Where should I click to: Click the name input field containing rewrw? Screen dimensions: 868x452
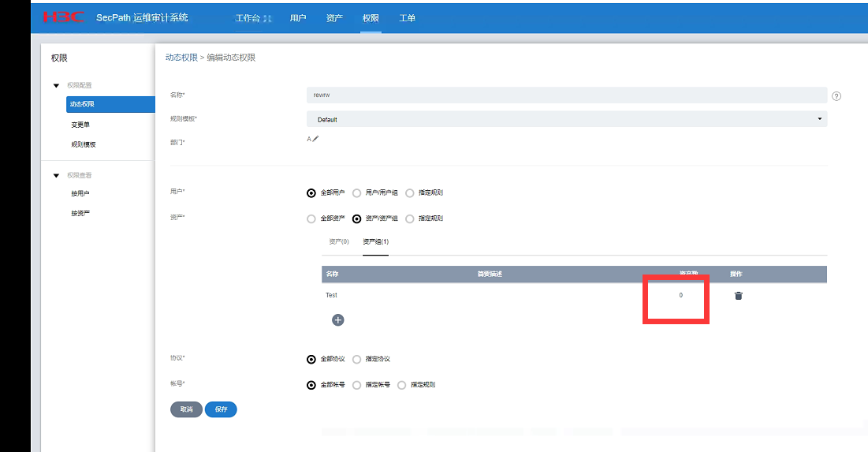click(567, 95)
